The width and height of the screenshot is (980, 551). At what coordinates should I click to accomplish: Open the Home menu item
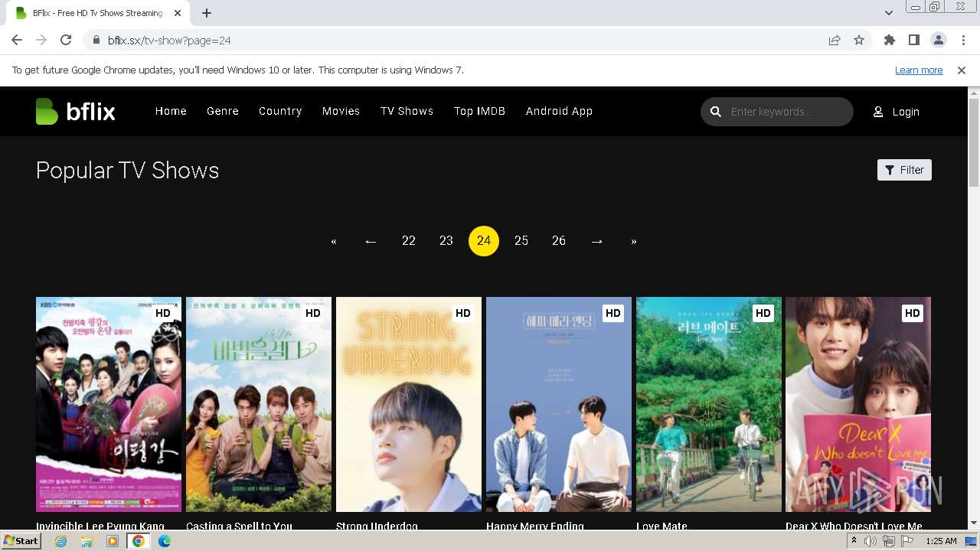171,111
